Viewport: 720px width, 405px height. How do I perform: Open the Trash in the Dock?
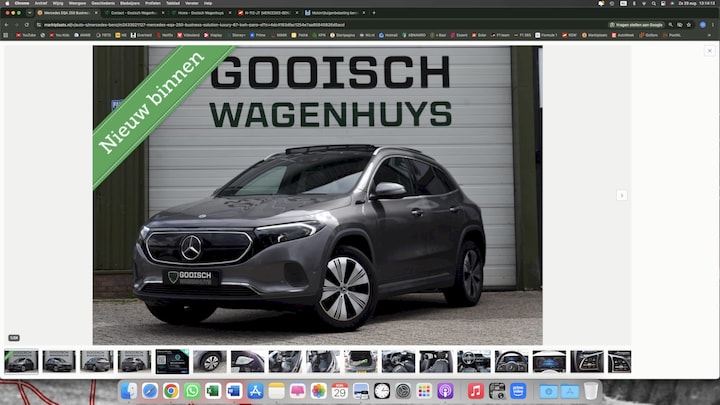coord(591,391)
